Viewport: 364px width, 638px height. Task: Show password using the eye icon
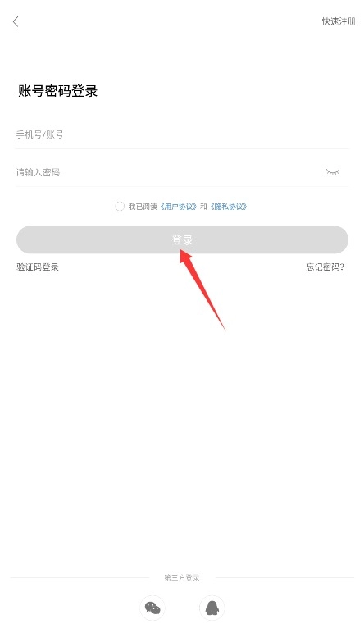333,172
